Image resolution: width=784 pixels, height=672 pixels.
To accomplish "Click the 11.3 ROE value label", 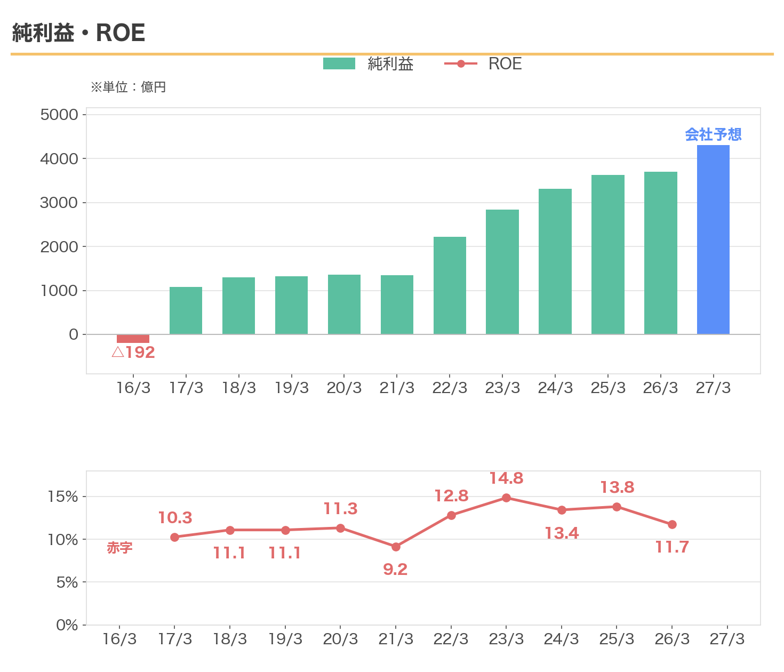I will [340, 509].
